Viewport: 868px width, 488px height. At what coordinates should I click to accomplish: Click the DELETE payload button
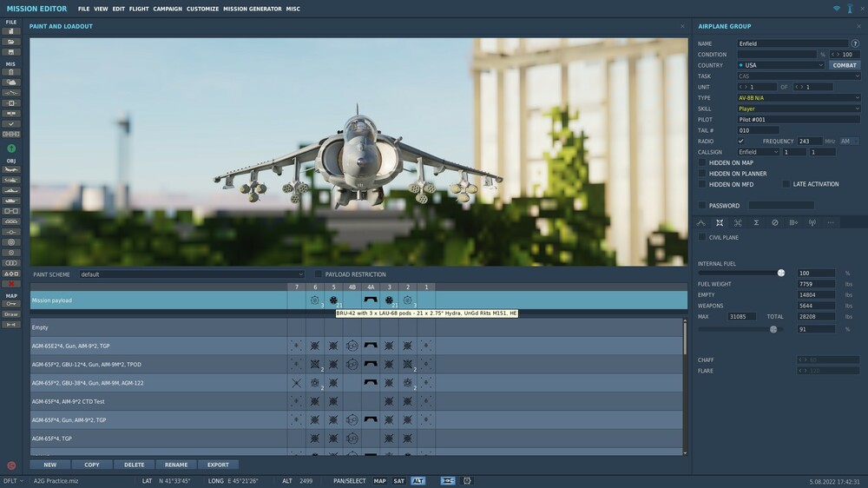134,465
